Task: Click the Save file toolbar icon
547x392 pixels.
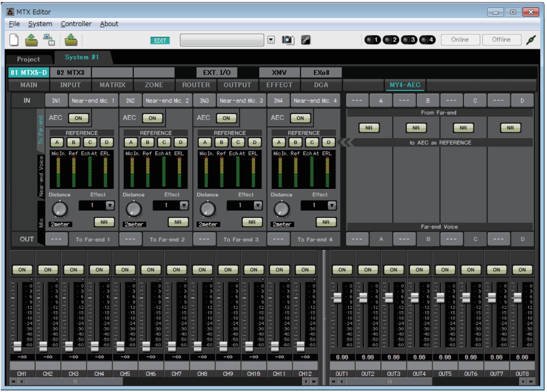Action: [x=71, y=40]
